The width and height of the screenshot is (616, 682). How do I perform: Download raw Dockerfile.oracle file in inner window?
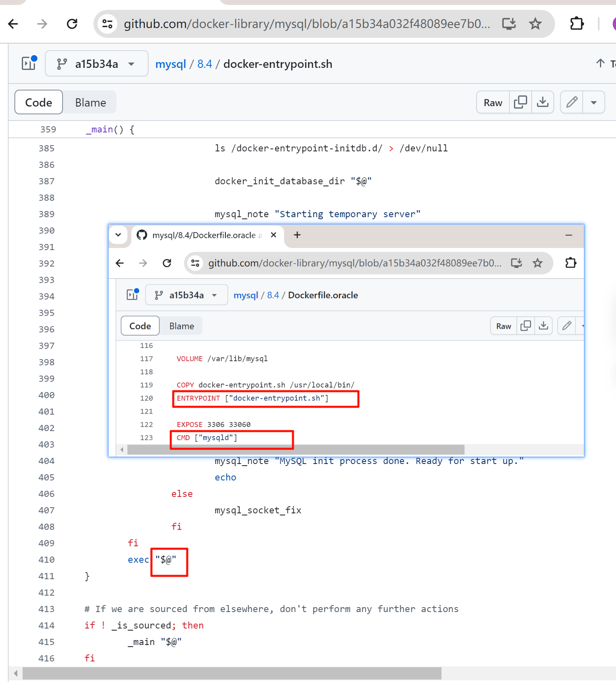point(543,326)
